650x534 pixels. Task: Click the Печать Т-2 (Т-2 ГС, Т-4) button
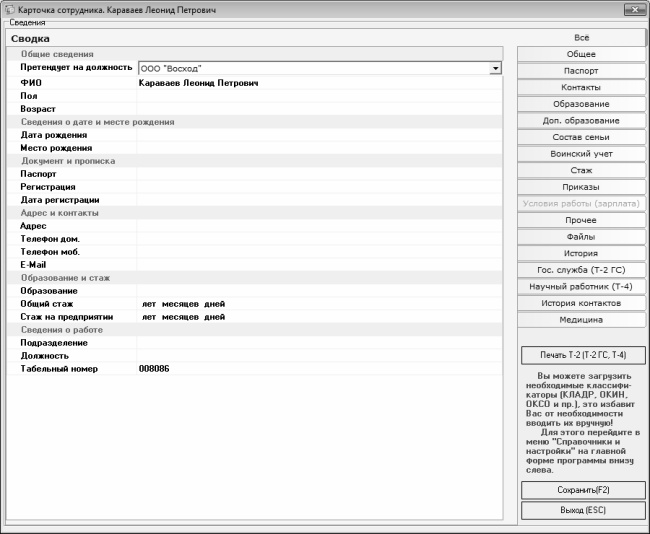pyautogui.click(x=583, y=355)
